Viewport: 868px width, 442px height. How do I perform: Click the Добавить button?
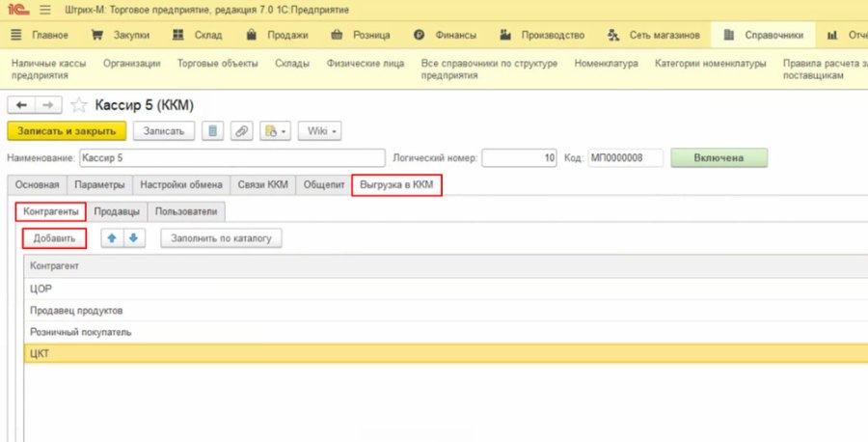(54, 238)
